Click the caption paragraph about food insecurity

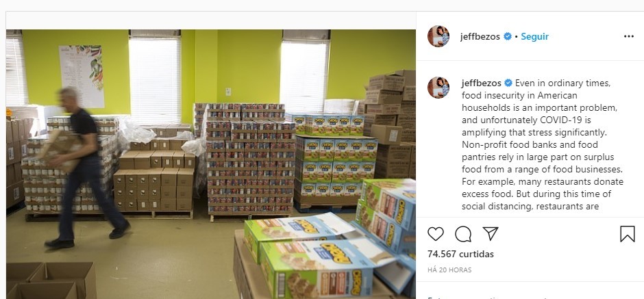pyautogui.click(x=542, y=145)
